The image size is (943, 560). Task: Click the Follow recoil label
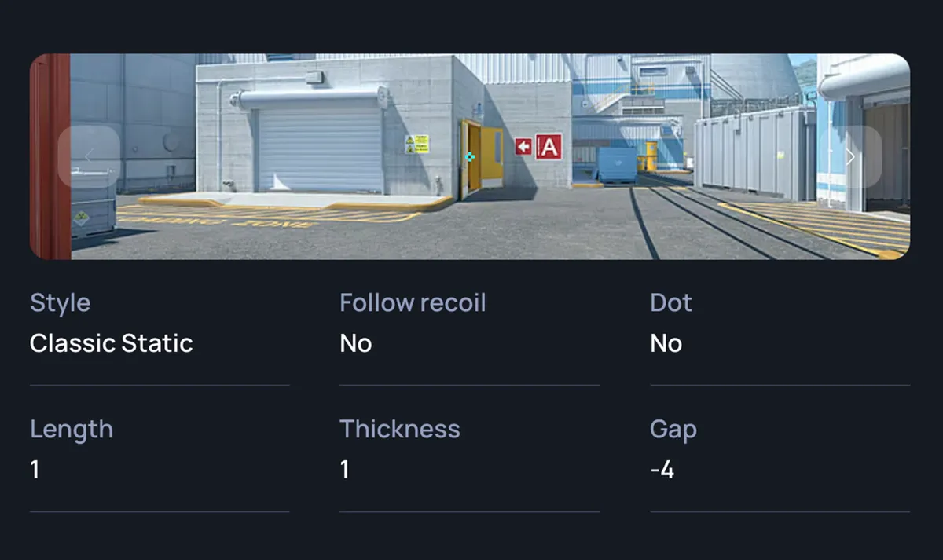tap(413, 303)
